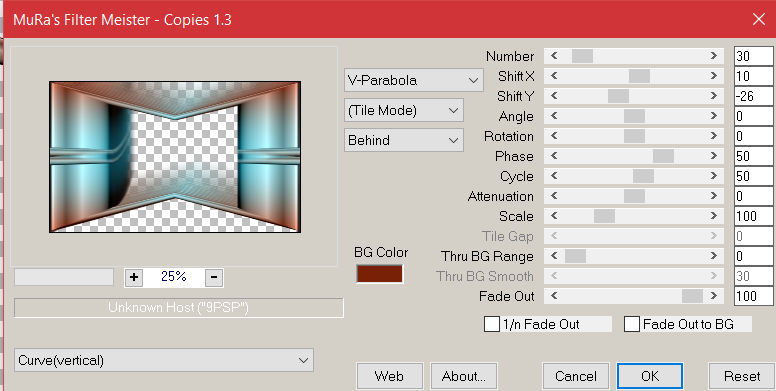Click the Shift Y slider right arrow
The image size is (776, 391).
click(714, 96)
